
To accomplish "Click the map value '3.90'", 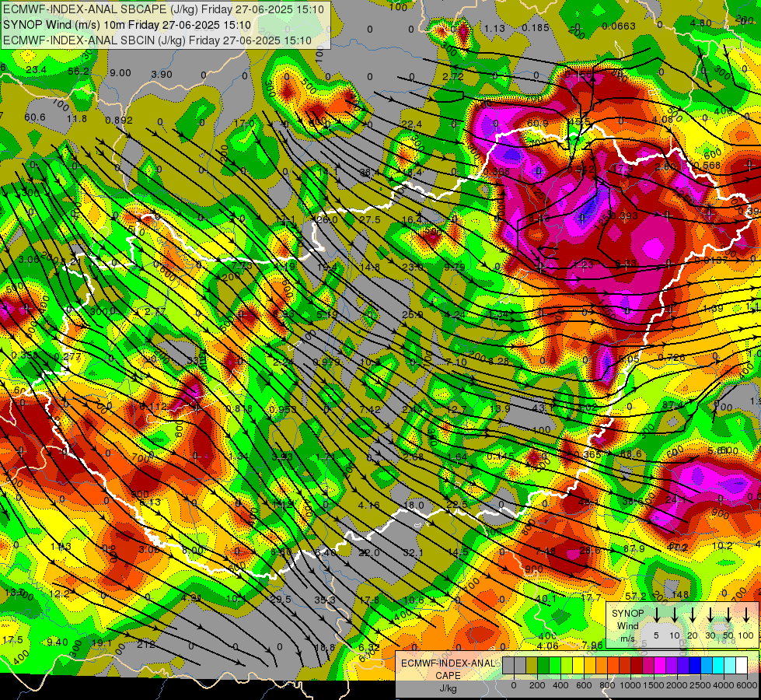I will 162,75.
